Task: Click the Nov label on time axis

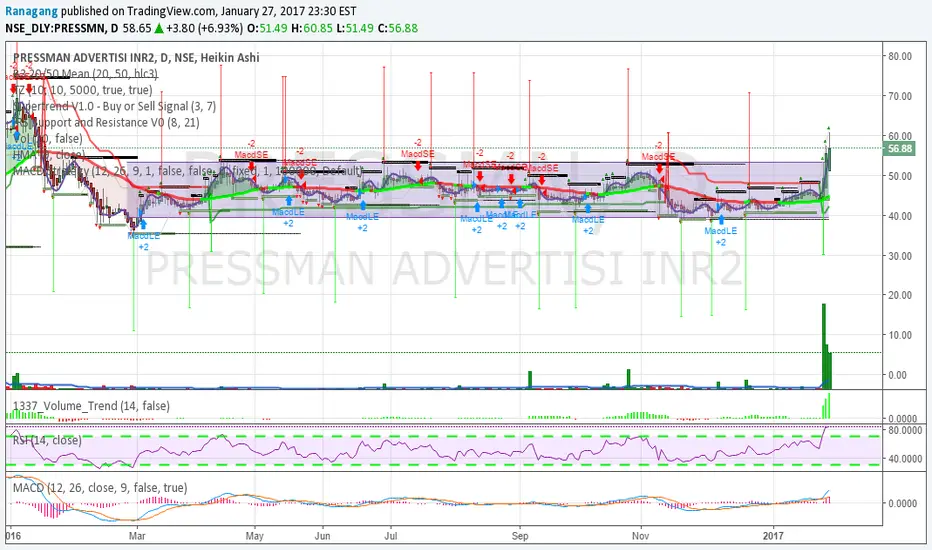Action: pos(641,536)
